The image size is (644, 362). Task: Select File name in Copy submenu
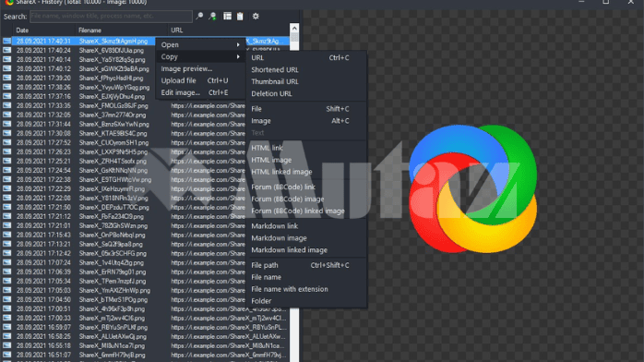306,277
